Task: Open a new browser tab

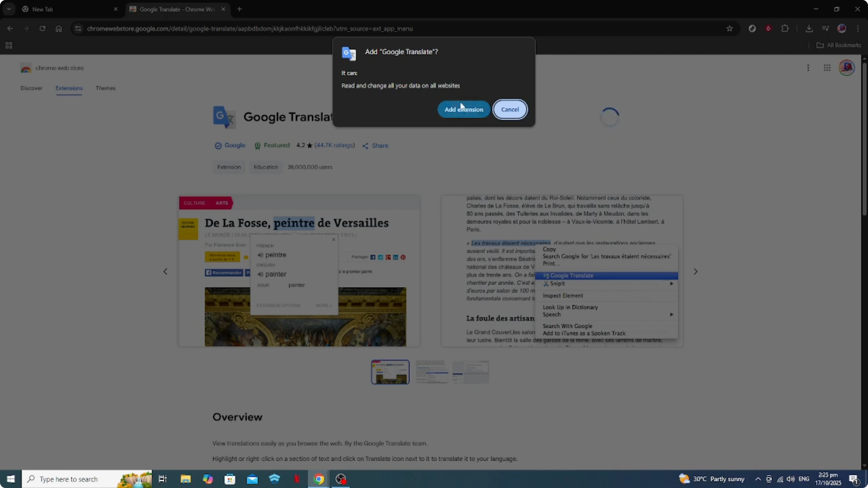Action: [240, 9]
